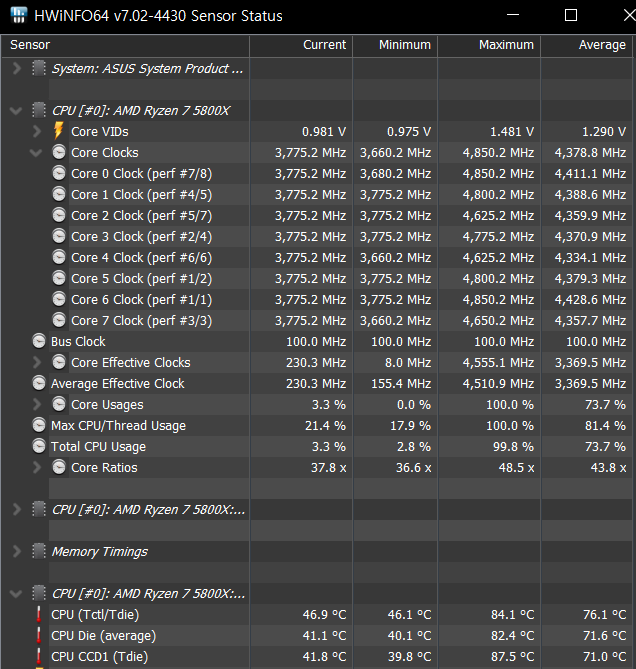This screenshot has height=669, width=636.
Task: Click the 1.481 V maximum Core VIDs value
Action: tap(512, 132)
